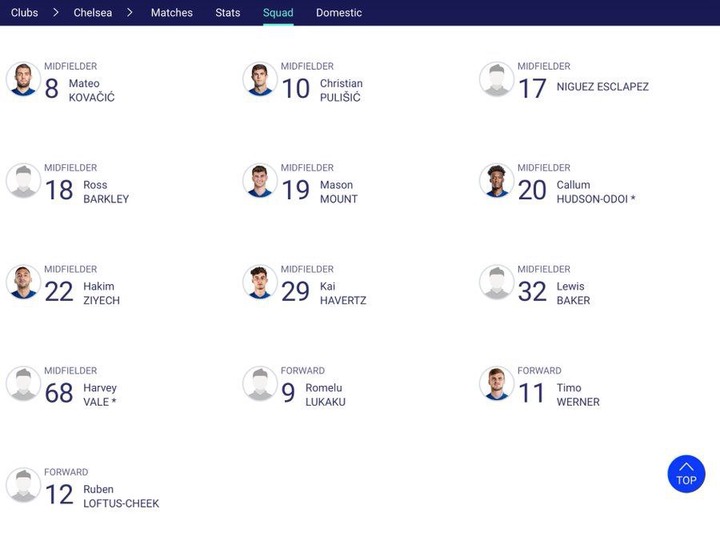Click Timo Werner's player photo
This screenshot has width=720, height=553.
pos(496,384)
